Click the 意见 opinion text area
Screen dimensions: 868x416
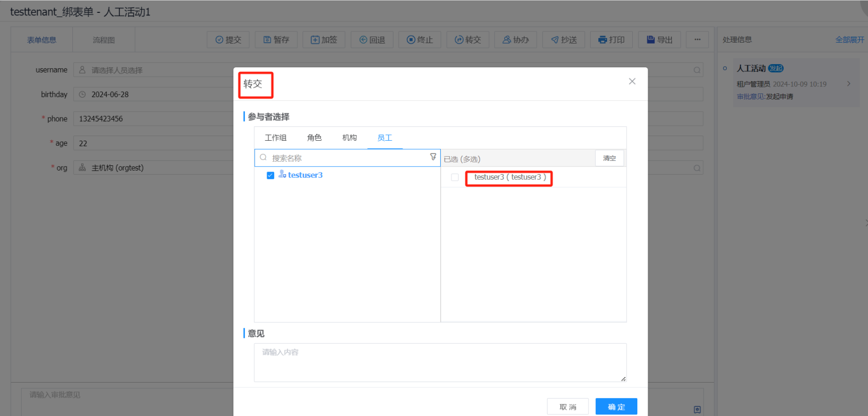[440, 363]
